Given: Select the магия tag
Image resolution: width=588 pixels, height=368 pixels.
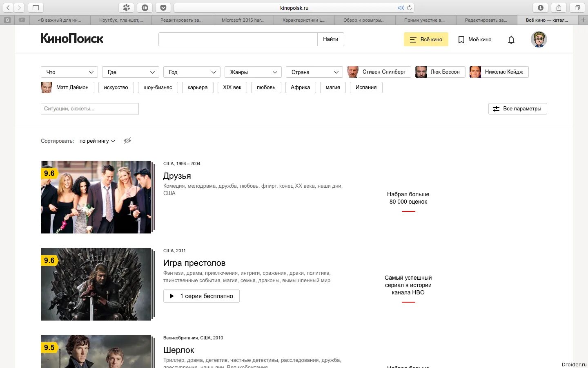Looking at the screenshot, I should (333, 88).
